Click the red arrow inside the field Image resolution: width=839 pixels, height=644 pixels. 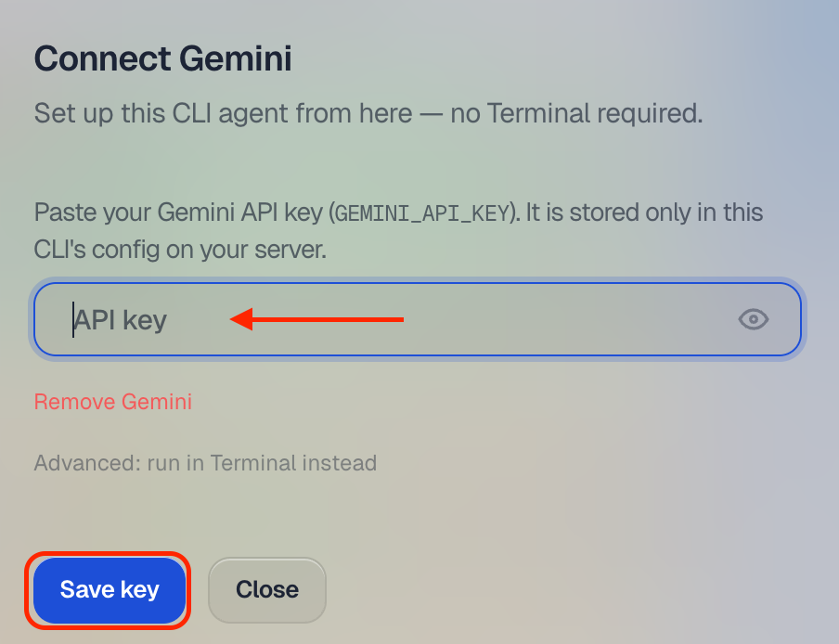[316, 319]
